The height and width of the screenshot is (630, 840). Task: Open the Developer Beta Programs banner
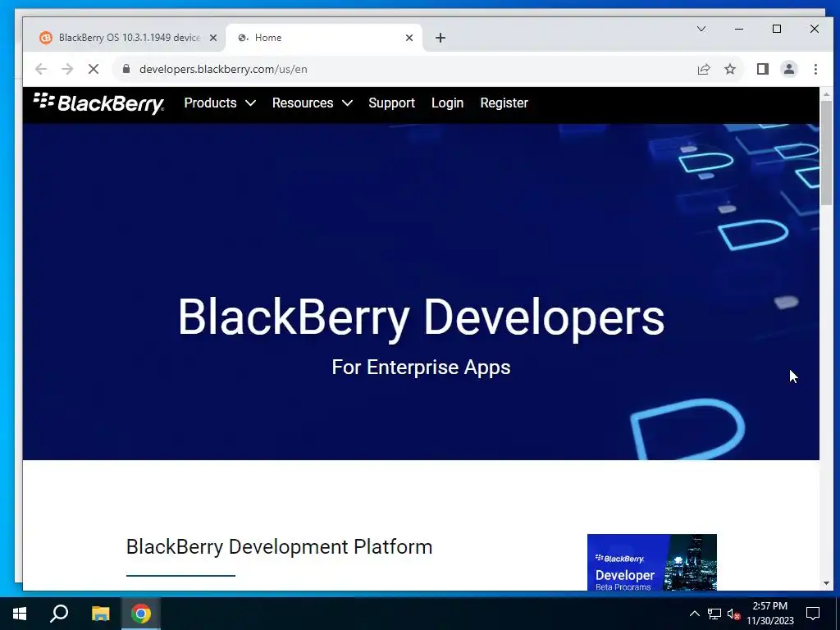point(652,562)
